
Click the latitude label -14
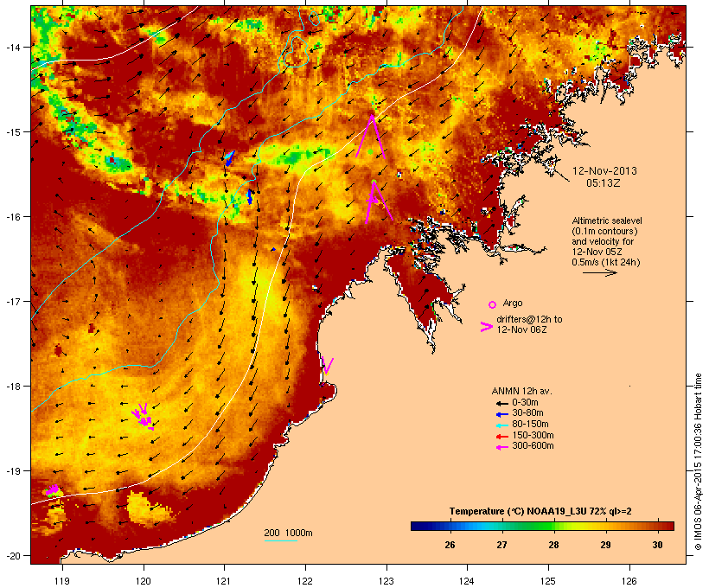[12, 47]
